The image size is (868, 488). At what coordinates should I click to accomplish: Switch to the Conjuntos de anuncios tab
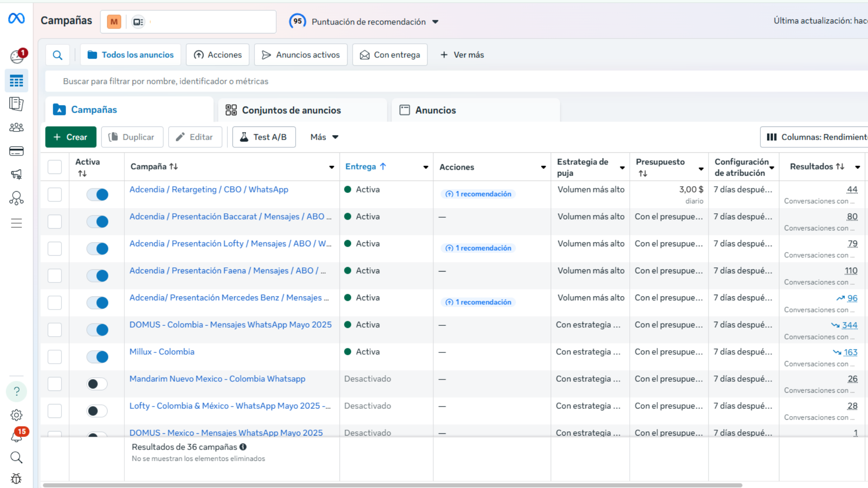(302, 110)
